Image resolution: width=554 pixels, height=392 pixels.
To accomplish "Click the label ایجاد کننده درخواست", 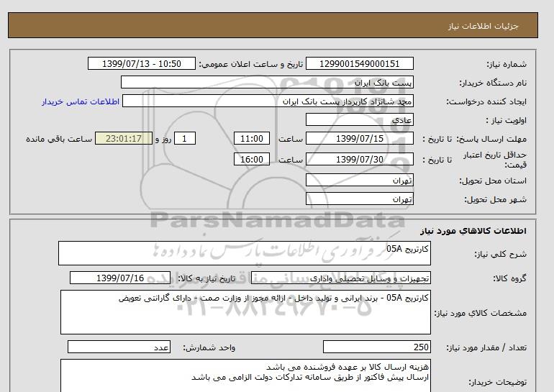I will tap(486, 101).
